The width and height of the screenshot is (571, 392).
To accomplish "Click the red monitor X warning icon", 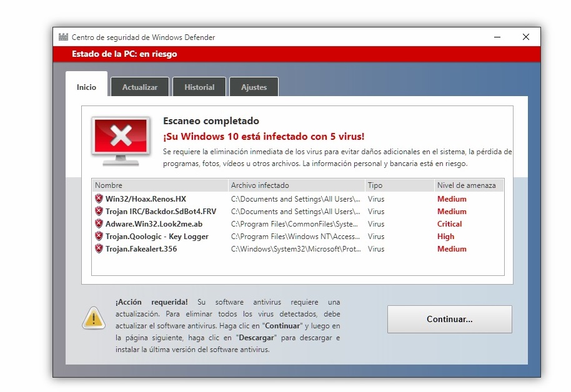I will (121, 142).
